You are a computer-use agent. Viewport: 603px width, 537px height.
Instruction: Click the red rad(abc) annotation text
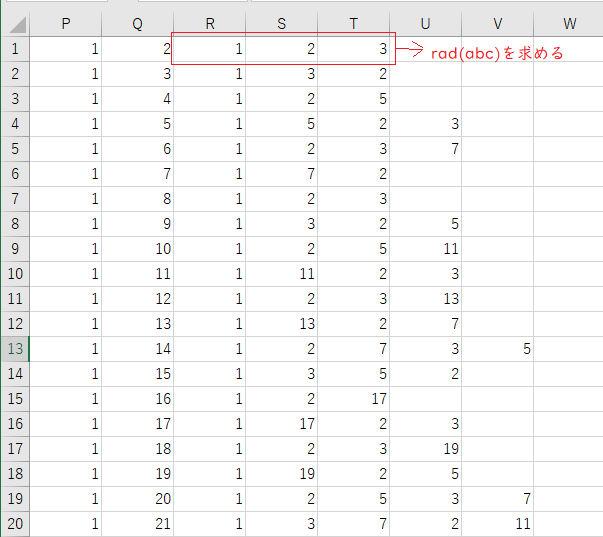coord(497,53)
